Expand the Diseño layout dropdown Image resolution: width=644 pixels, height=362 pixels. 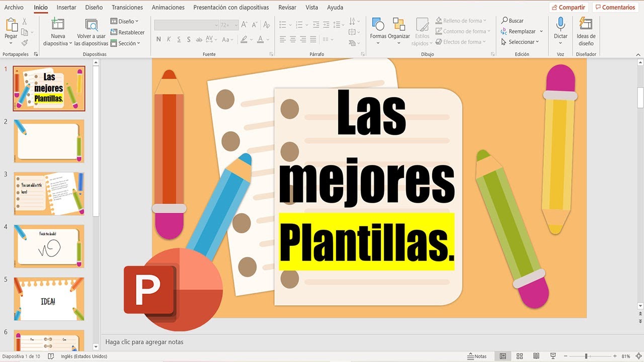click(124, 21)
